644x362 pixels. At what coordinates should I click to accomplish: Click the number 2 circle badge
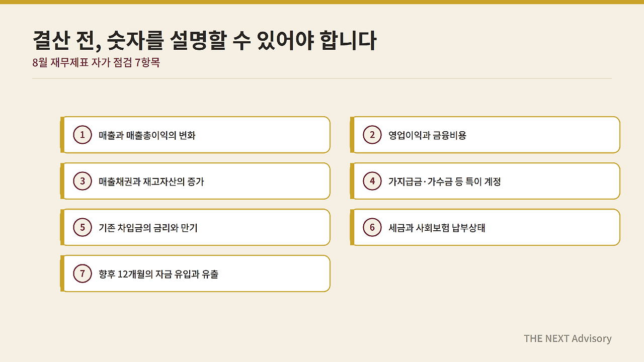(x=372, y=135)
